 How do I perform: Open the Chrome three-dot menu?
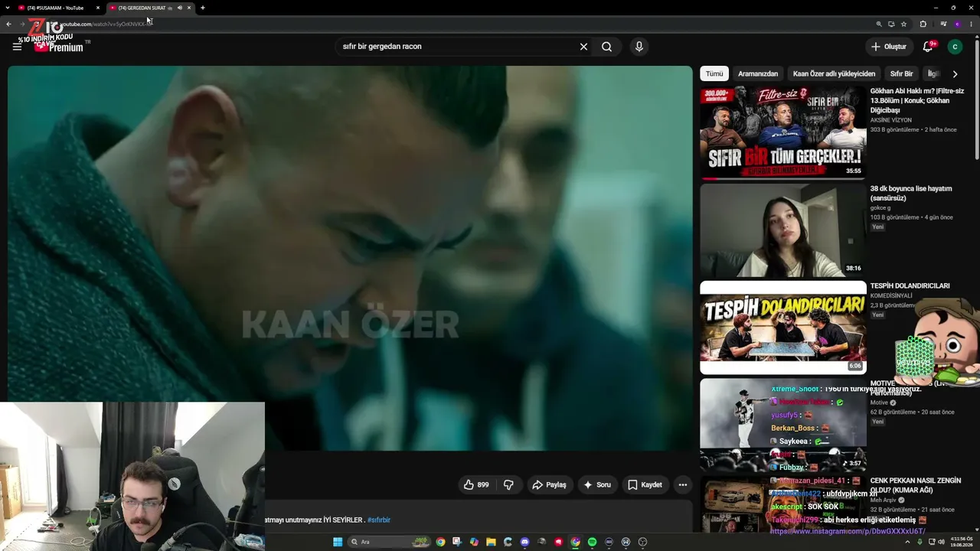(972, 24)
